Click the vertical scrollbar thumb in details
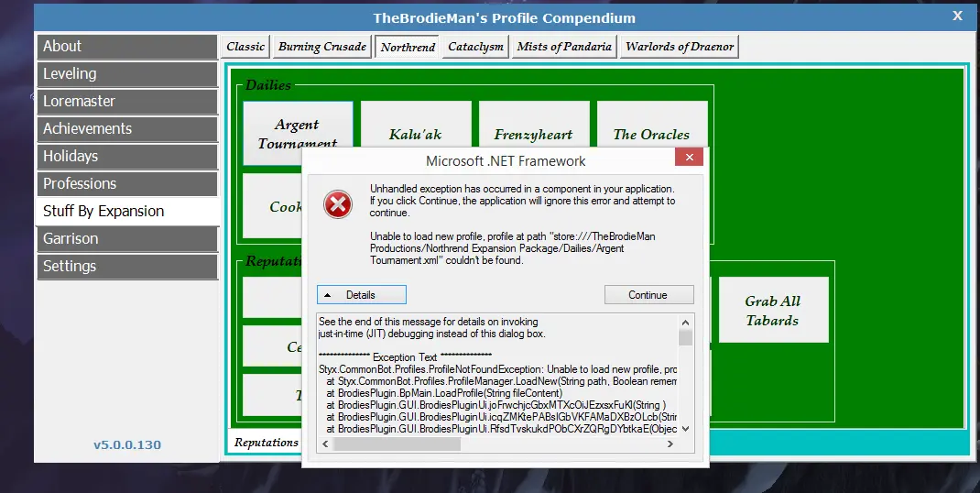980x493 pixels. tap(685, 337)
